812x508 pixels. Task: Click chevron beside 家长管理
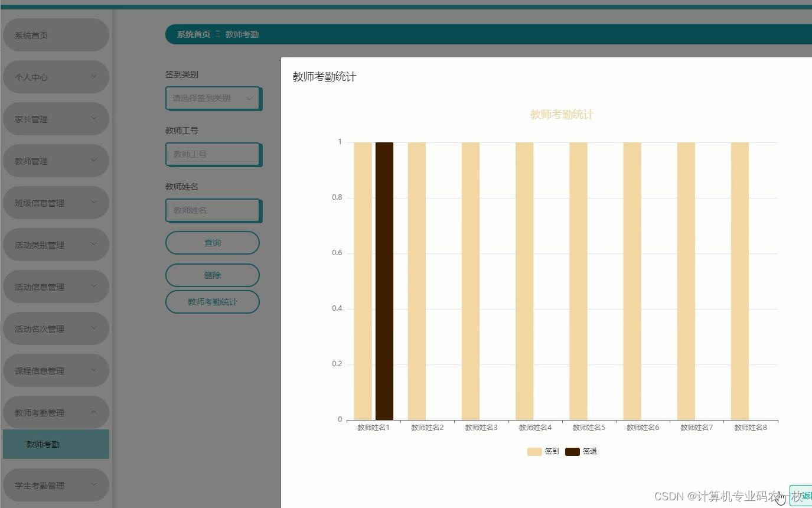[93, 119]
